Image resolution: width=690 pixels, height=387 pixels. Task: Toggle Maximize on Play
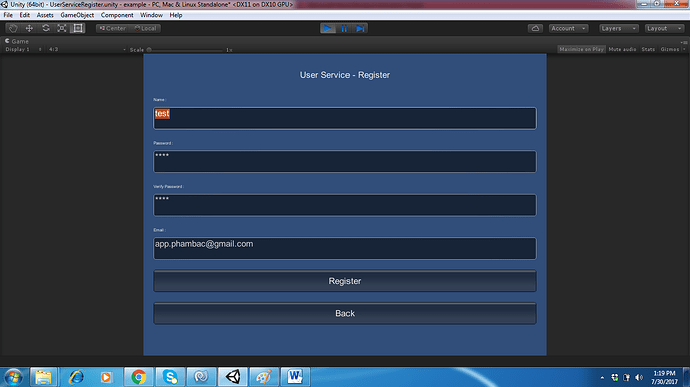tap(581, 49)
